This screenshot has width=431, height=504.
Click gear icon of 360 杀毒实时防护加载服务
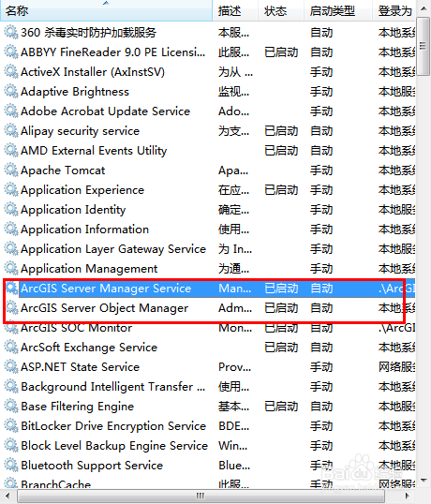click(x=11, y=32)
